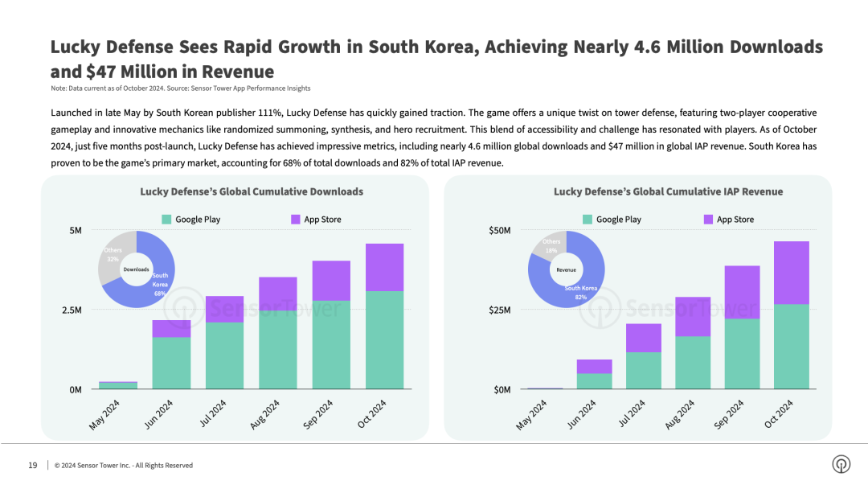Viewport: 868px width, 489px height.
Task: Click the Sensor Tower copyright notice in footer
Action: click(124, 465)
